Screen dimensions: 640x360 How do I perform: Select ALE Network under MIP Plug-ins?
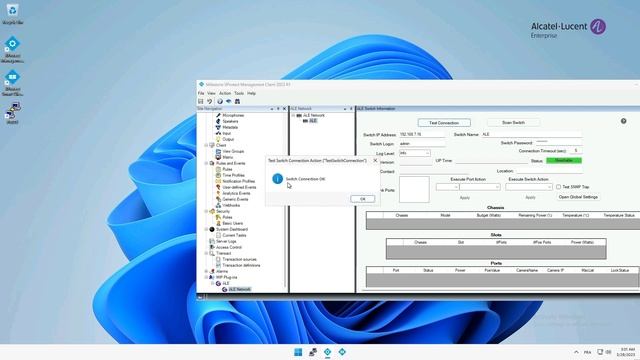click(x=239, y=289)
